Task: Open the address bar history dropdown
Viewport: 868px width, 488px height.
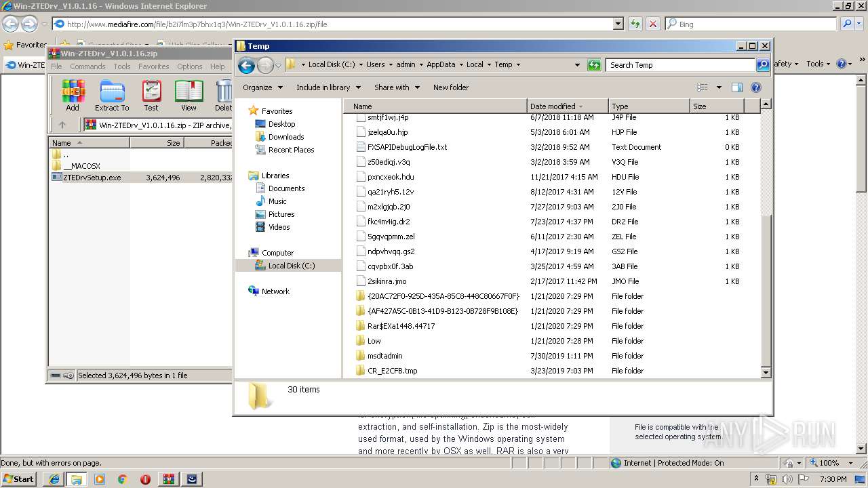Action: (577, 65)
